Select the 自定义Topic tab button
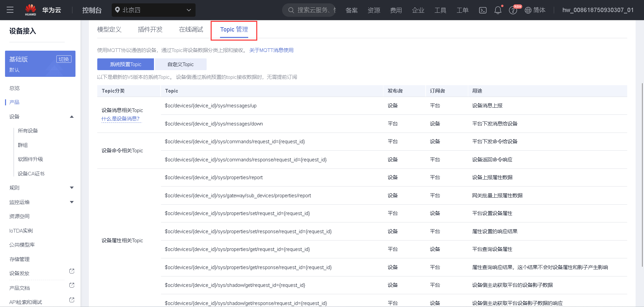Image resolution: width=644 pixels, height=307 pixels. coord(180,64)
